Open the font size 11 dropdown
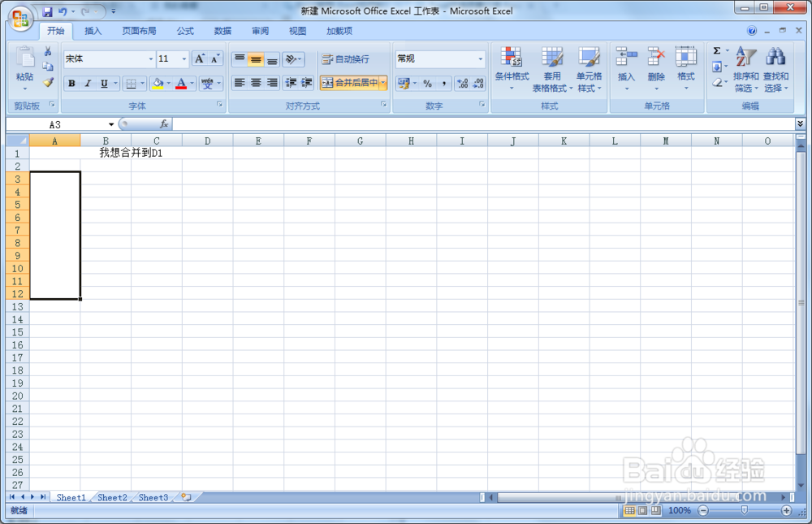Image resolution: width=812 pixels, height=524 pixels. [x=184, y=59]
